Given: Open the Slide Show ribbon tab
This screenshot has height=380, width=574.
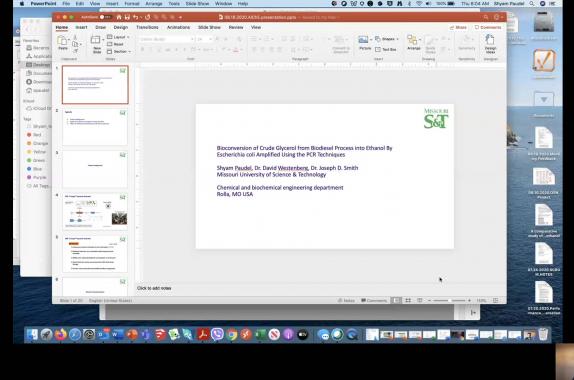Looking at the screenshot, I should click(209, 27).
